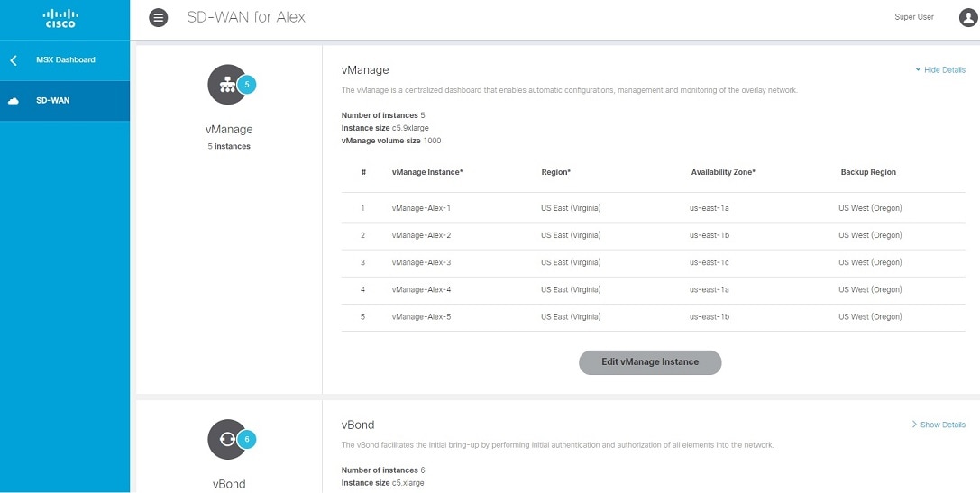The height and width of the screenshot is (493, 980).
Task: Click availability zone of vManage-Alex-5
Action: tap(710, 316)
